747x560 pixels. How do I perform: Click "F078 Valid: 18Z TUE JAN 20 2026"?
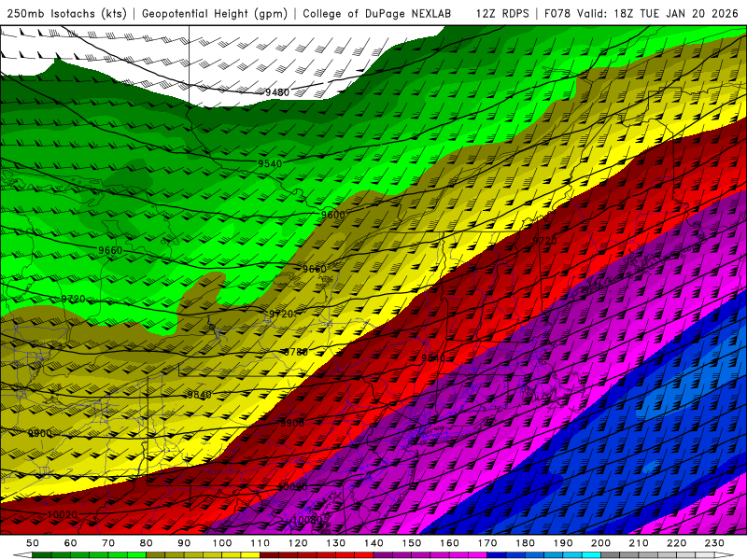641,13
